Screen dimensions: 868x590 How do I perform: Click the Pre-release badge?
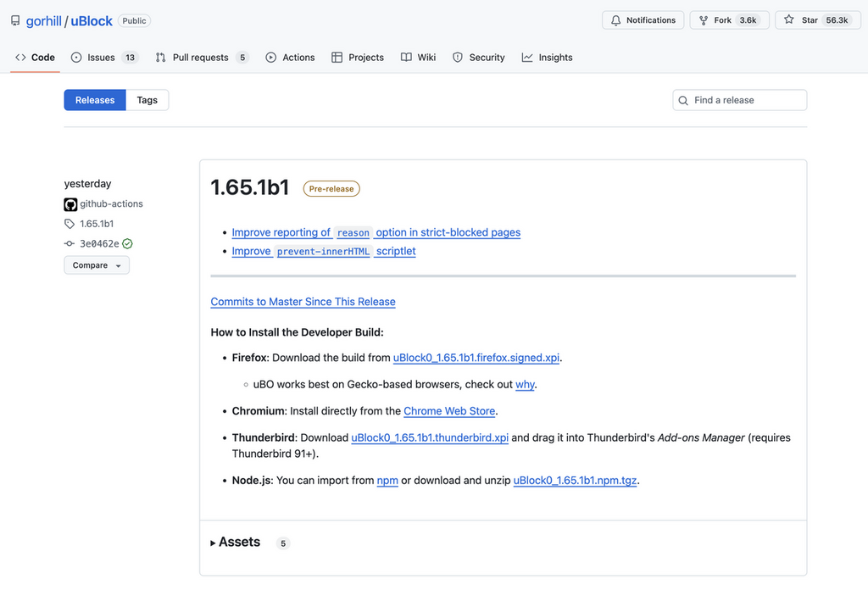click(x=331, y=189)
